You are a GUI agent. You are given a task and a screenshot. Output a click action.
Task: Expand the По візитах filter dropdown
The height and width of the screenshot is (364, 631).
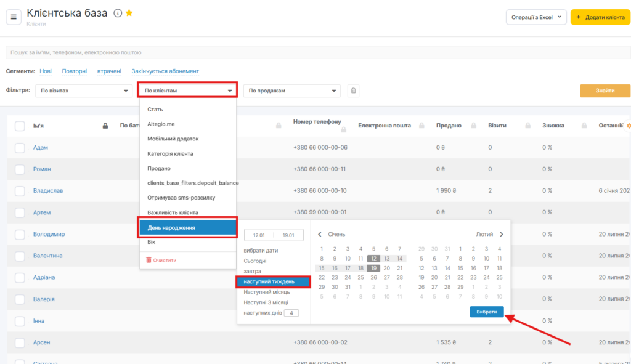[84, 91]
